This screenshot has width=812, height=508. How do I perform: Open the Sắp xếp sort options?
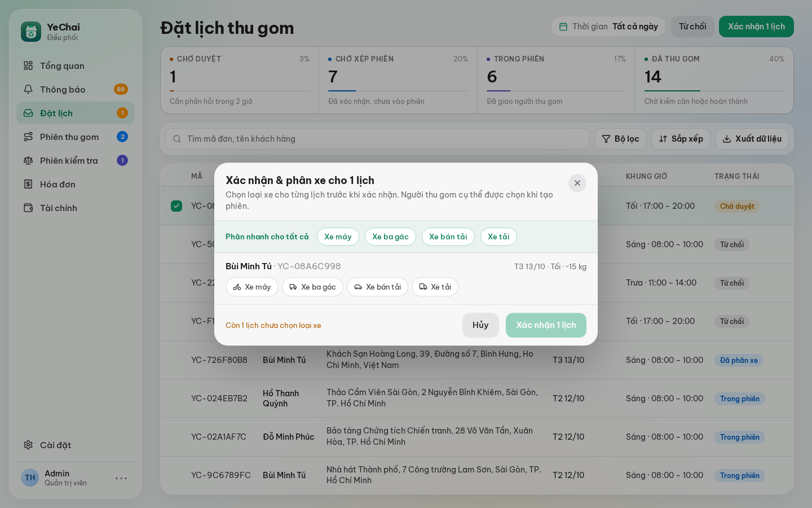click(x=681, y=139)
